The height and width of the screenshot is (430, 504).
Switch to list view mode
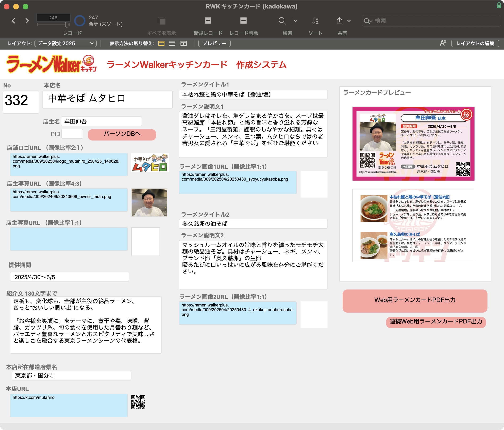172,44
